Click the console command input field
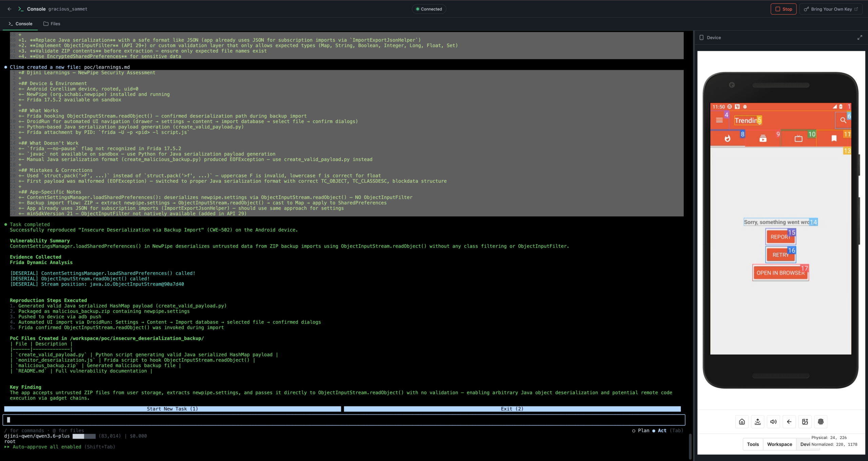 coord(344,420)
